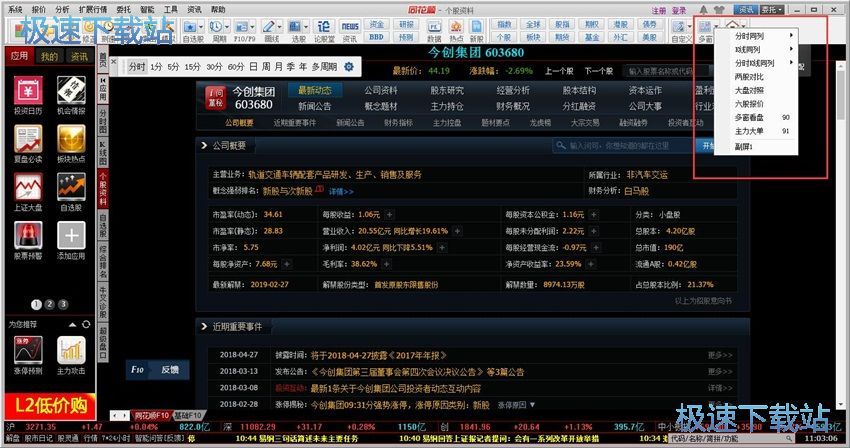
Task: Open the 论股堂 toolbar icon
Action: click(x=324, y=27)
